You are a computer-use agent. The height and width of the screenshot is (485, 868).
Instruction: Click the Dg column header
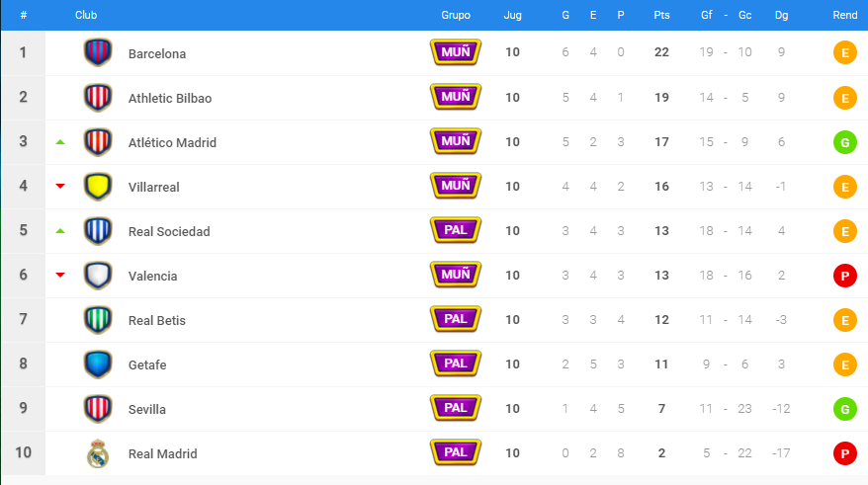pos(781,15)
